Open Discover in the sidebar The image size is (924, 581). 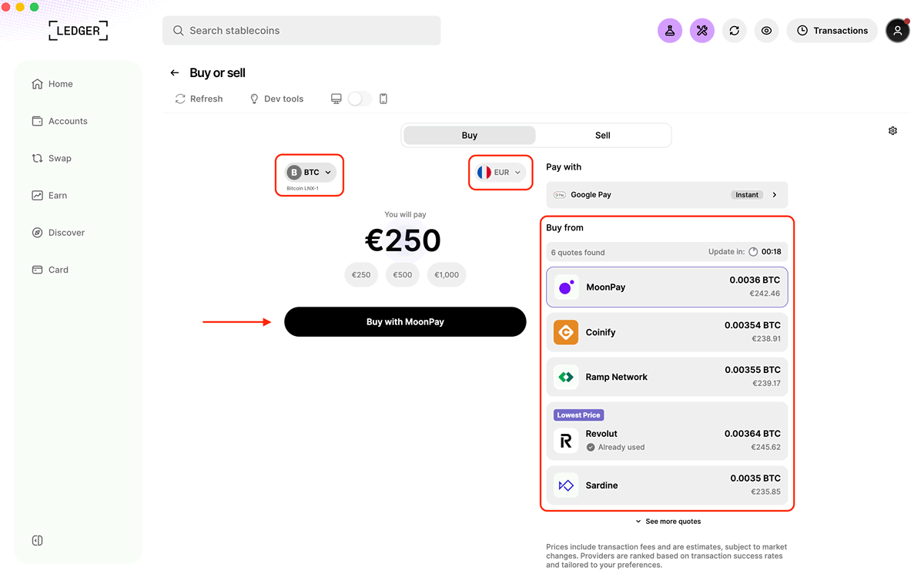[x=58, y=233]
